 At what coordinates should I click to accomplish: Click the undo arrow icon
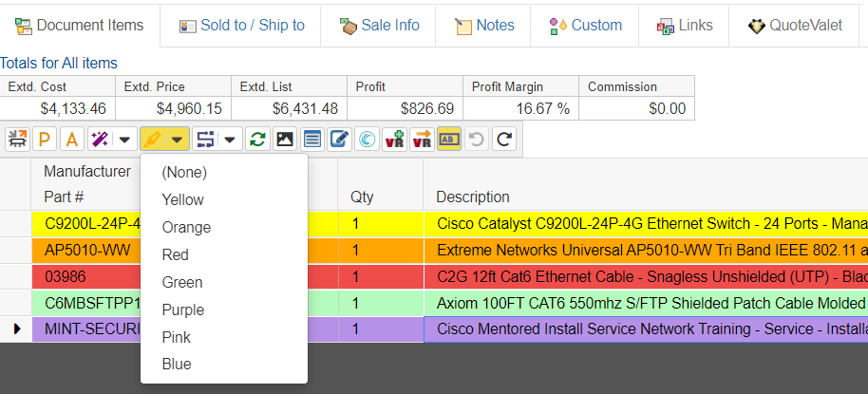pos(477,140)
